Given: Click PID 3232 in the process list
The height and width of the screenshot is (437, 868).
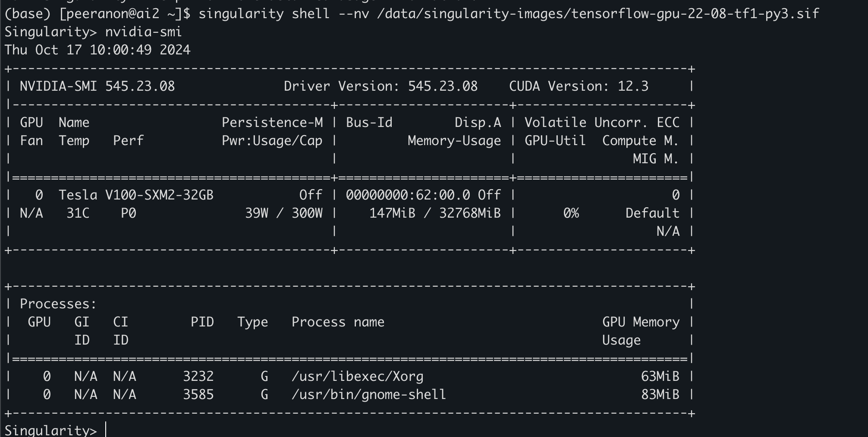Looking at the screenshot, I should 198,377.
